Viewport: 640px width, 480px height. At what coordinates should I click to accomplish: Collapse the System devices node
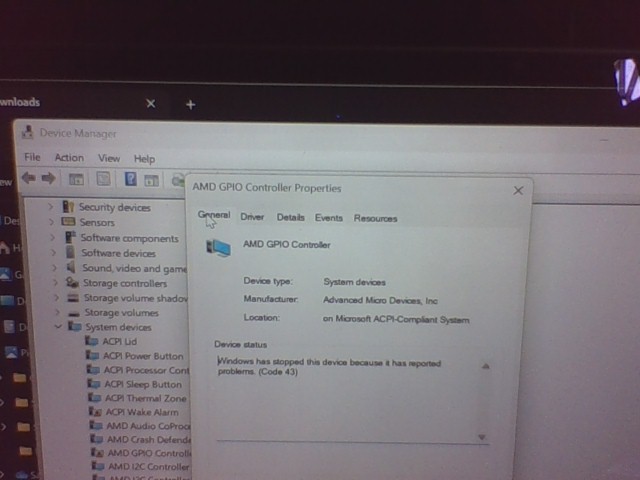(x=58, y=327)
